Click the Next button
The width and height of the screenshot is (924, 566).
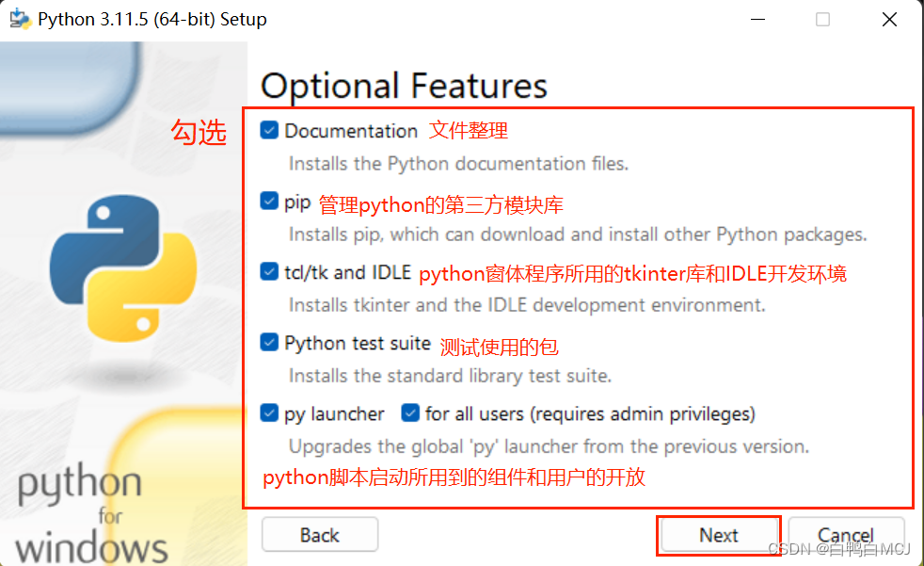718,535
